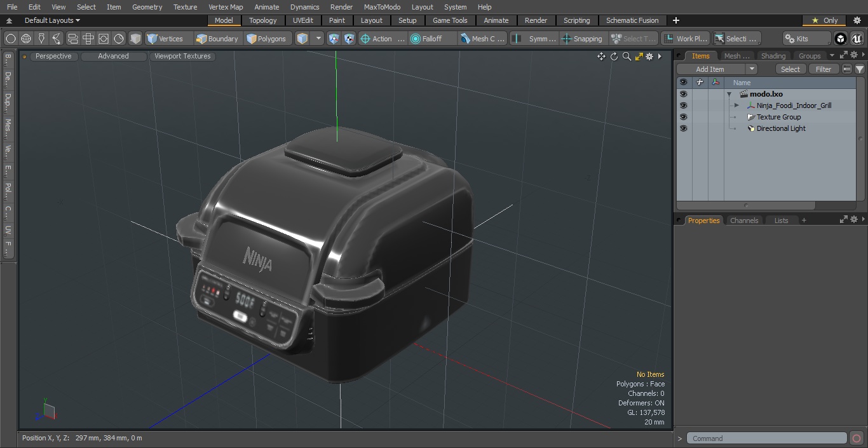Switch to the Channels tab
868x448 pixels.
pyautogui.click(x=743, y=221)
